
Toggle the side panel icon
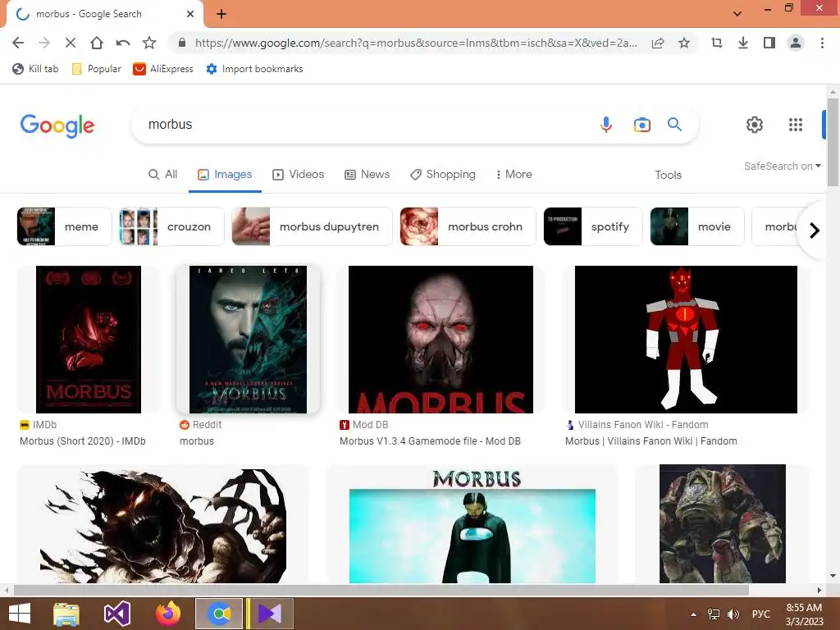[769, 43]
